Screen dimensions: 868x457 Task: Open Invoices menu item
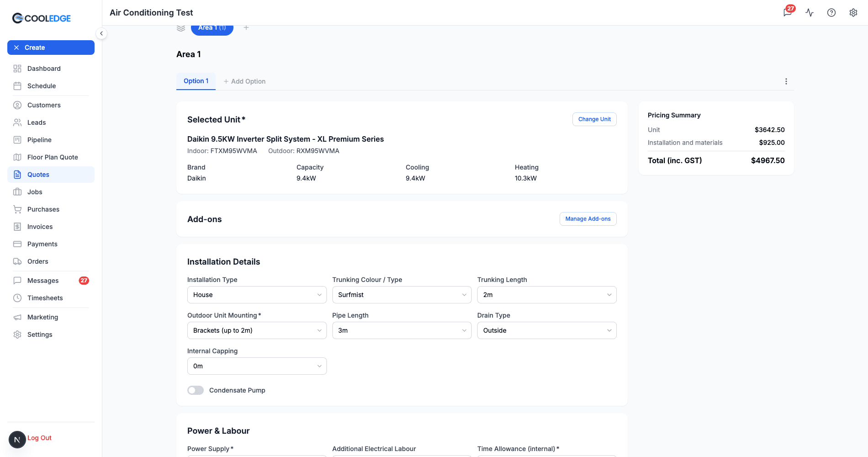click(51, 227)
